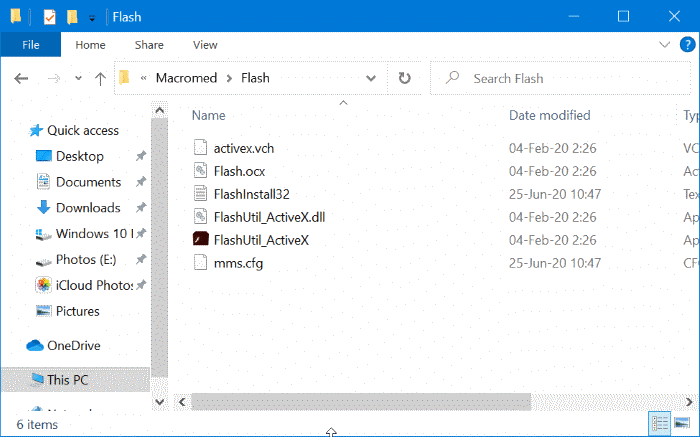Image resolution: width=700 pixels, height=437 pixels.
Task: Switch to Large icons view in status bar
Action: pyautogui.click(x=681, y=423)
